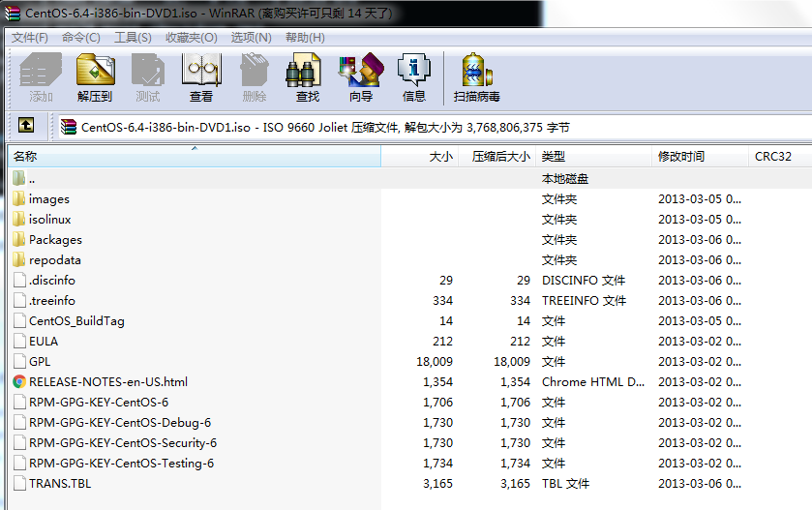This screenshot has width=812, height=510.
Task: Sort by Type (类型) column header
Action: pyautogui.click(x=594, y=157)
